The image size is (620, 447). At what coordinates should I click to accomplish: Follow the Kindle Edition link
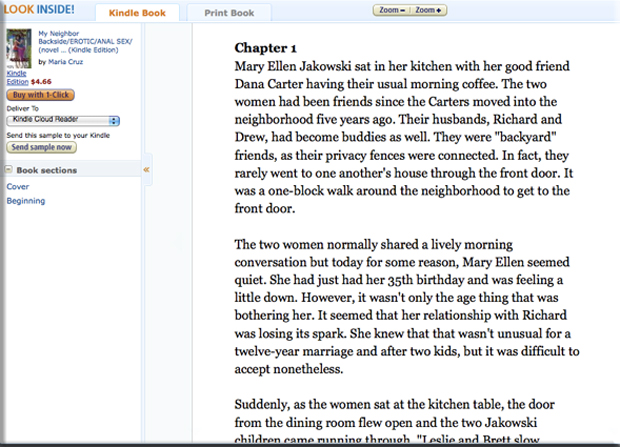[17, 78]
